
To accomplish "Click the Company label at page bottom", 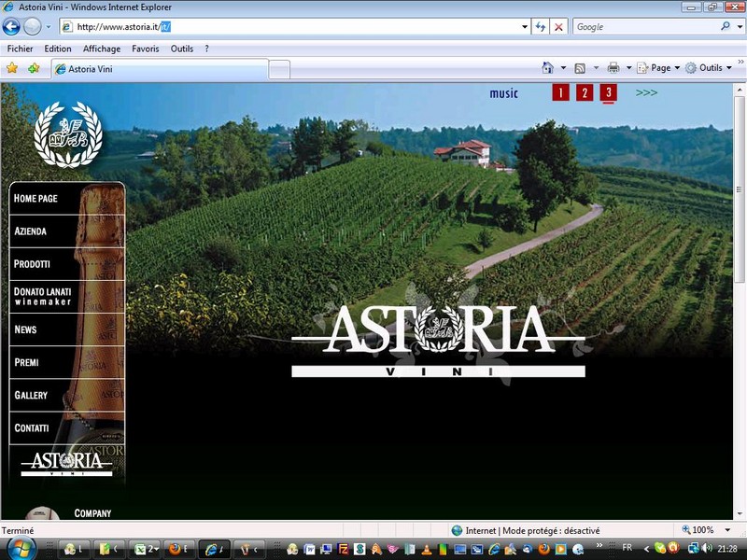I will [x=92, y=512].
